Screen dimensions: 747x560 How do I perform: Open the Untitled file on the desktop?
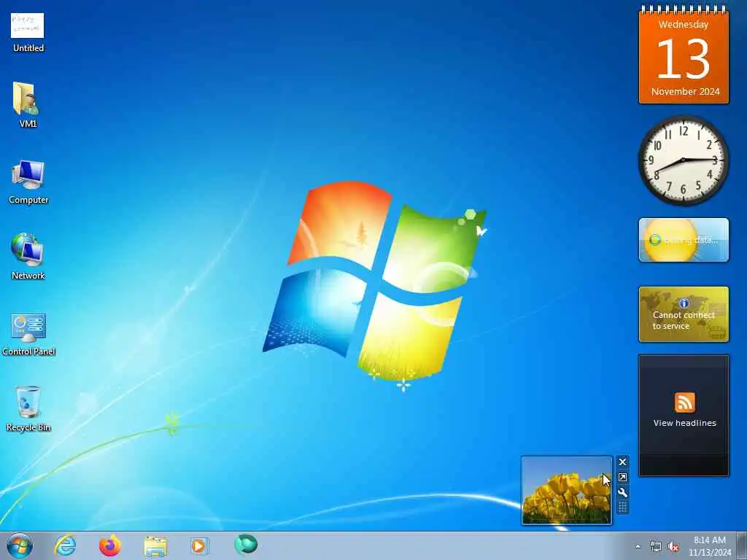[28, 32]
